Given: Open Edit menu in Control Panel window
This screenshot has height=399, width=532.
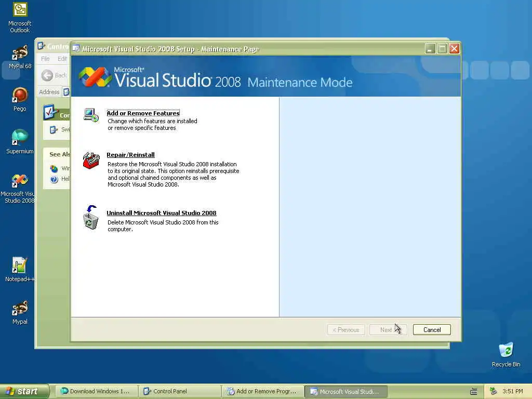Looking at the screenshot, I should coord(62,59).
